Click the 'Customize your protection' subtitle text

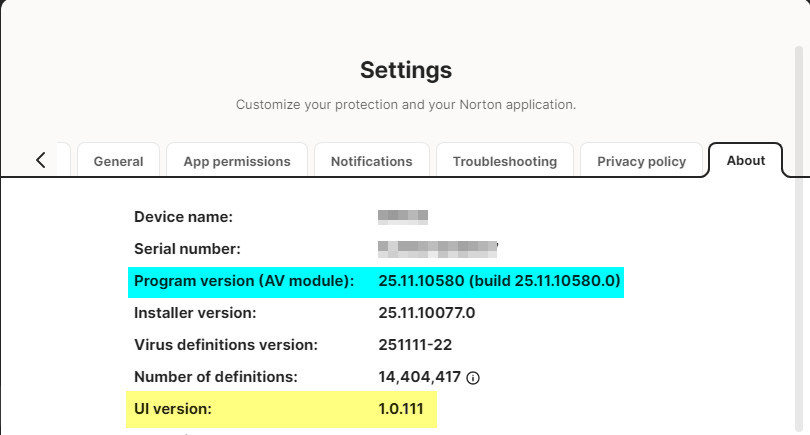tap(405, 104)
